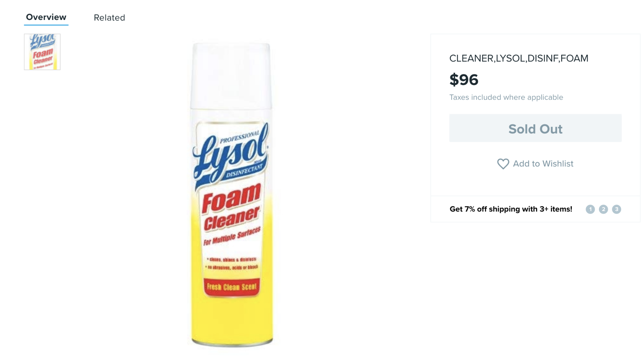Viewport: 644px width, 363px height.
Task: Click the red Fresh Clean Scent label
Action: tap(232, 287)
